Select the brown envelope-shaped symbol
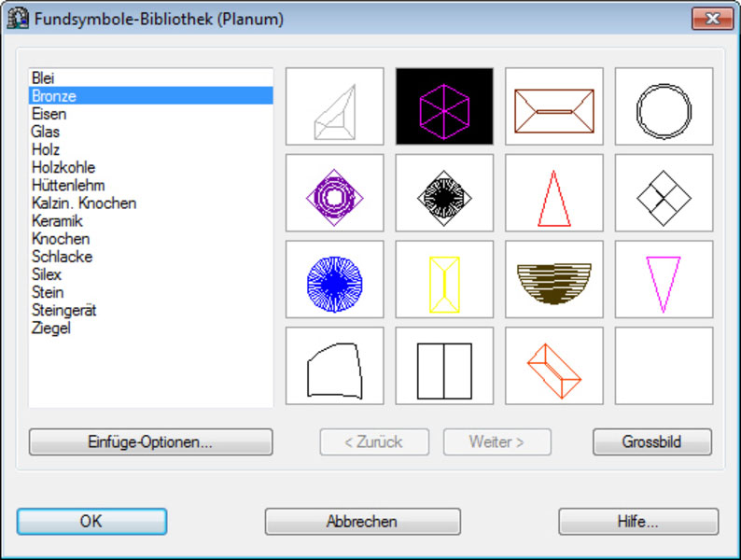Image resolution: width=741 pixels, height=560 pixels. coord(554,106)
